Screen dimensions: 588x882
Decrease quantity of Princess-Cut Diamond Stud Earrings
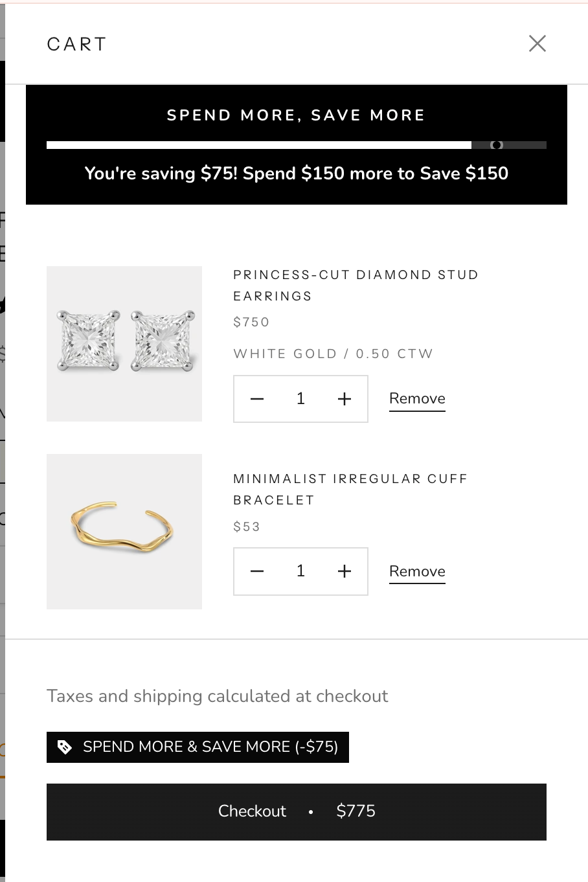[257, 399]
